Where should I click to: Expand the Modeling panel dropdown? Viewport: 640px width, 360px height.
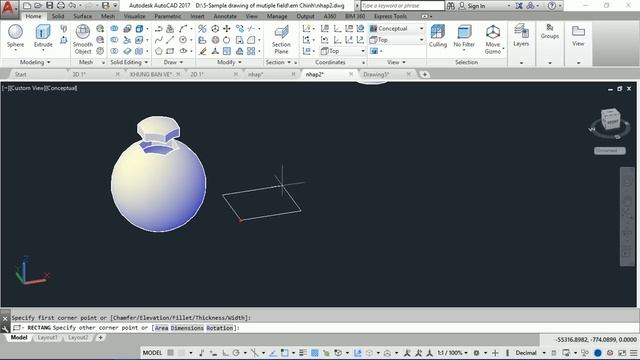(35, 62)
